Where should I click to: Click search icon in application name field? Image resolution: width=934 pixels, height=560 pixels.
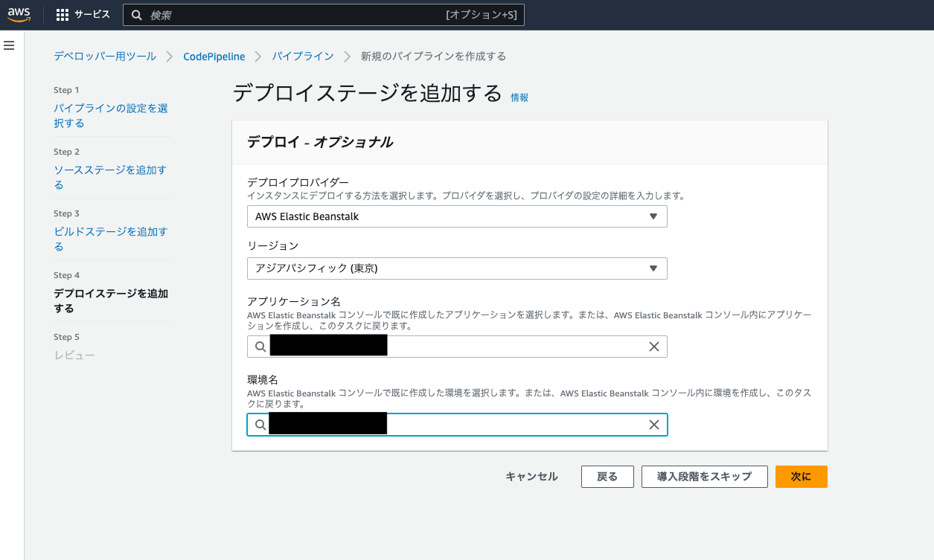point(260,347)
